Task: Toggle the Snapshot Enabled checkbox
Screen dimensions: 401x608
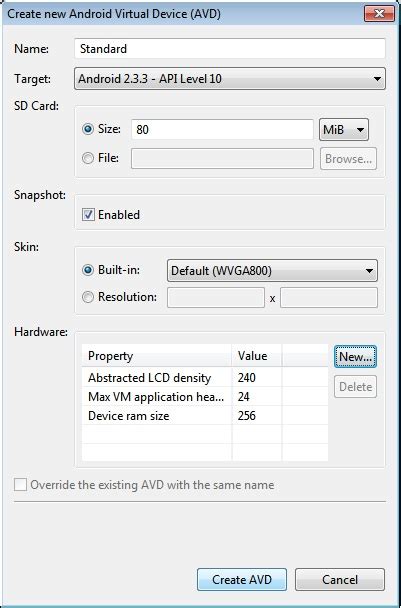Action: point(88,214)
